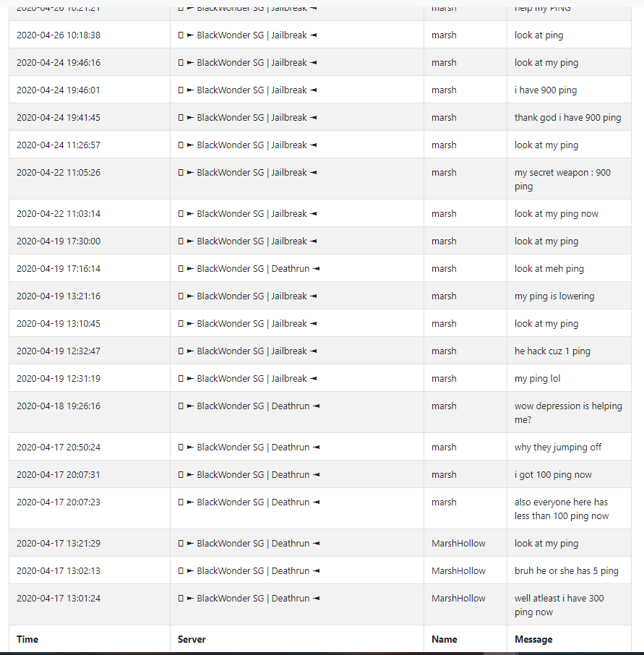The height and width of the screenshot is (655, 644).
Task: Click the message "my secret weapon : 900 ping"
Action: [x=562, y=179]
